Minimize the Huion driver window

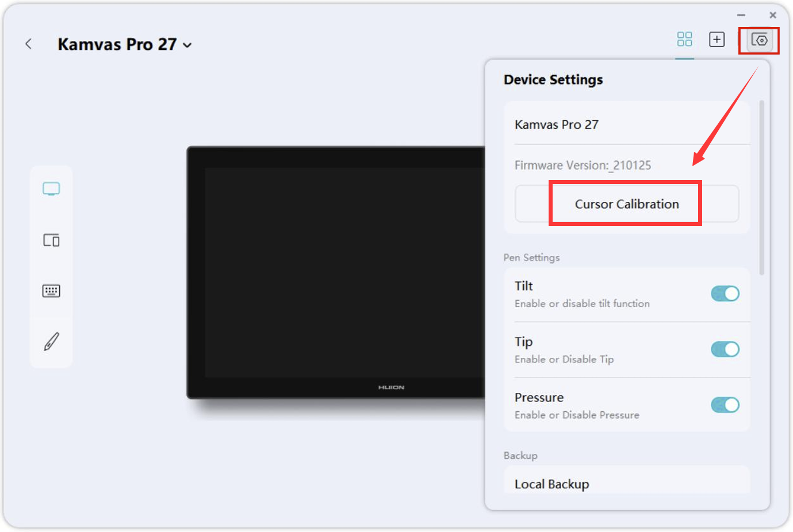click(x=741, y=15)
